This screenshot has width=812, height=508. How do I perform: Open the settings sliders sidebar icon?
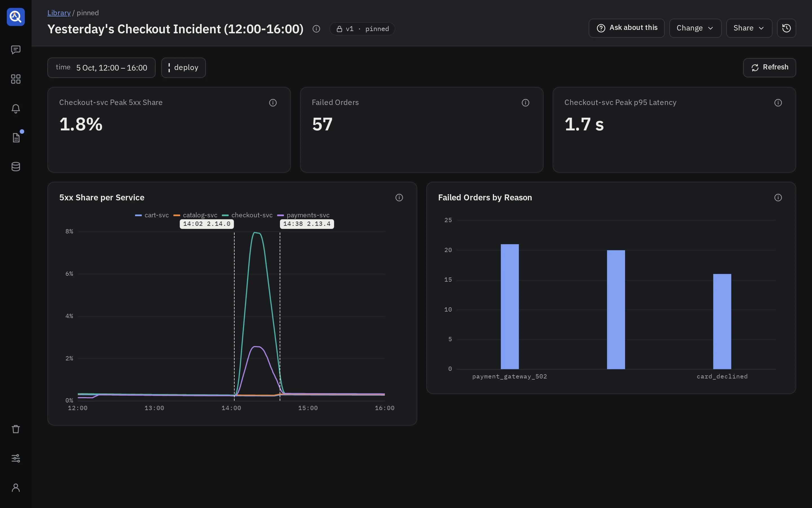(x=16, y=458)
